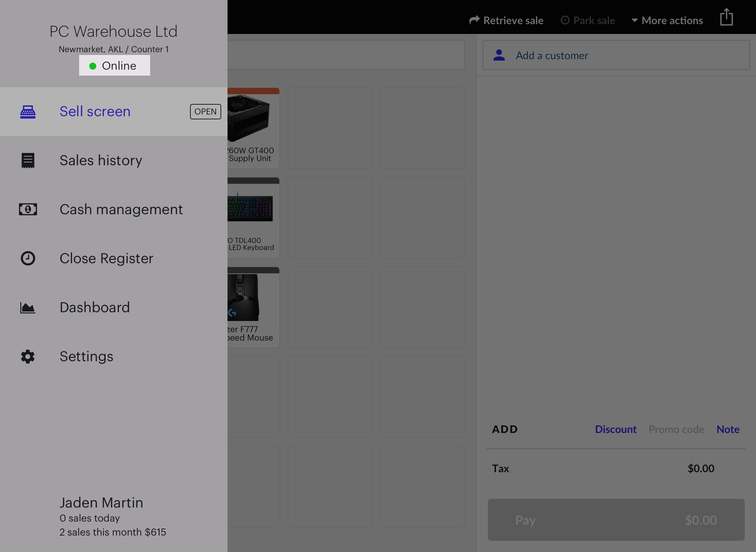
Task: Click the Note link
Action: (x=728, y=429)
